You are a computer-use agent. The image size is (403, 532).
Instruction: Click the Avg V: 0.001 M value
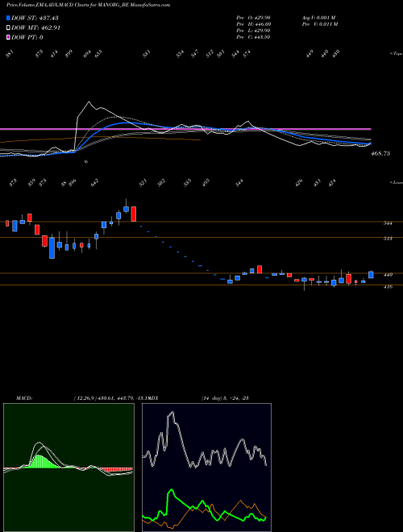(x=319, y=18)
